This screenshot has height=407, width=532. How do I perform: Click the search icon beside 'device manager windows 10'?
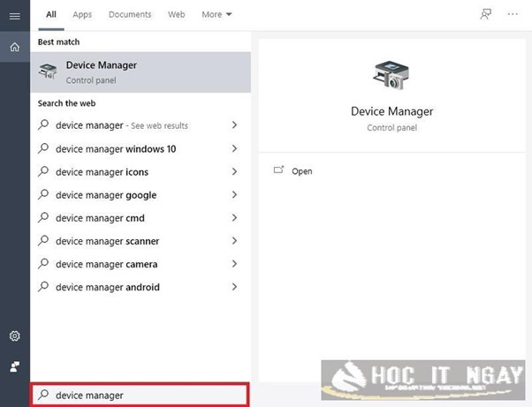click(43, 148)
